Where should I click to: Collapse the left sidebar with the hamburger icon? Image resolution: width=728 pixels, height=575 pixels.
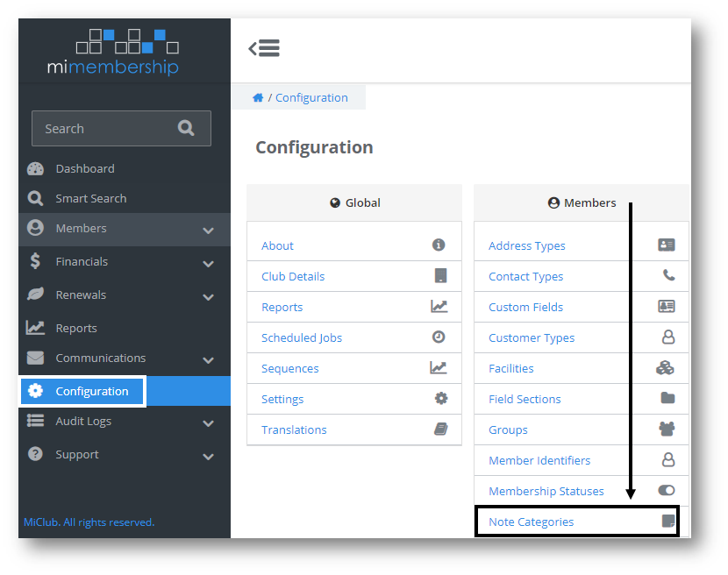pyautogui.click(x=264, y=49)
